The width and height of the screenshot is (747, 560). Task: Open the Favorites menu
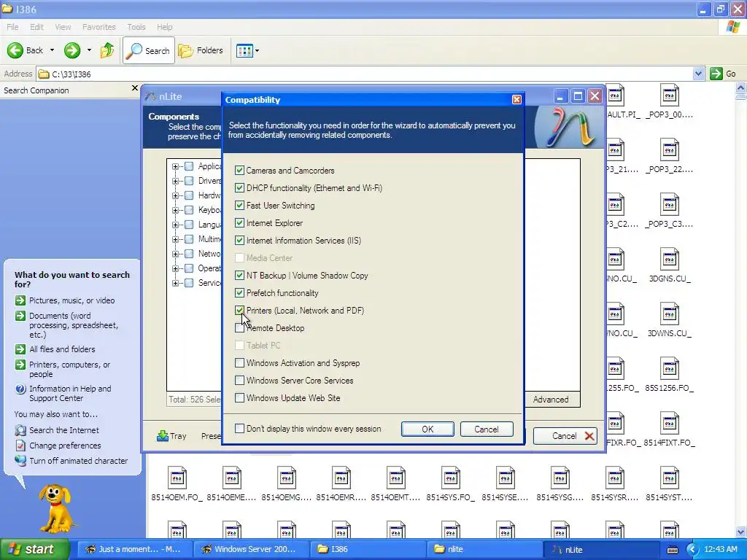[x=98, y=27]
